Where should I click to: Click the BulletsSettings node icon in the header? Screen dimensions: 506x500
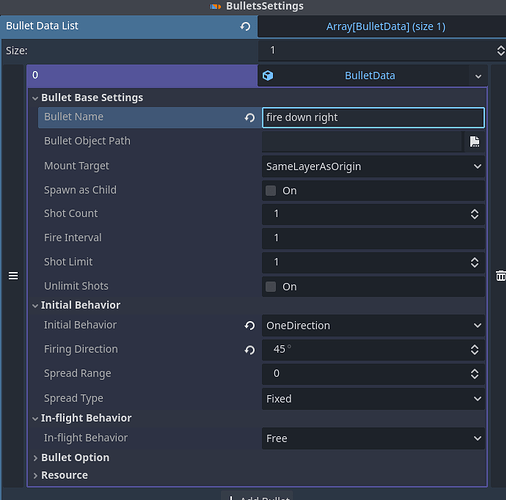pos(215,6)
